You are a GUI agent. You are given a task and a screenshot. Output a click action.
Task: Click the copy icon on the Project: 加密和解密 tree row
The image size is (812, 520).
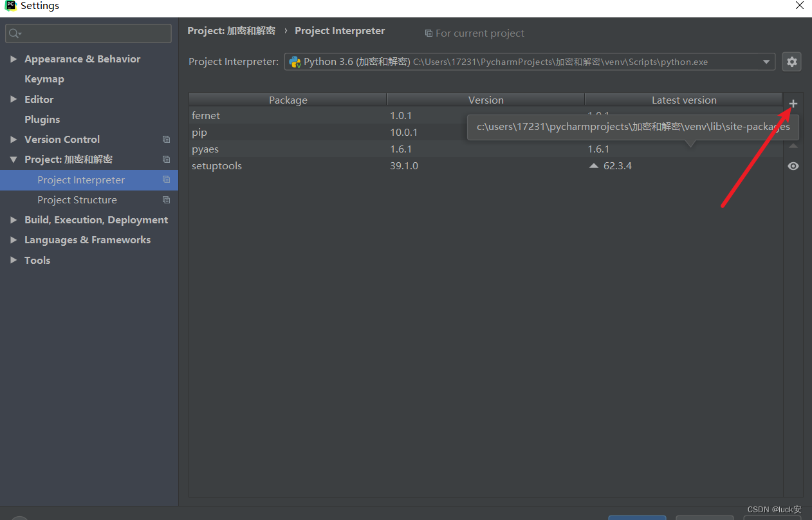coord(167,160)
